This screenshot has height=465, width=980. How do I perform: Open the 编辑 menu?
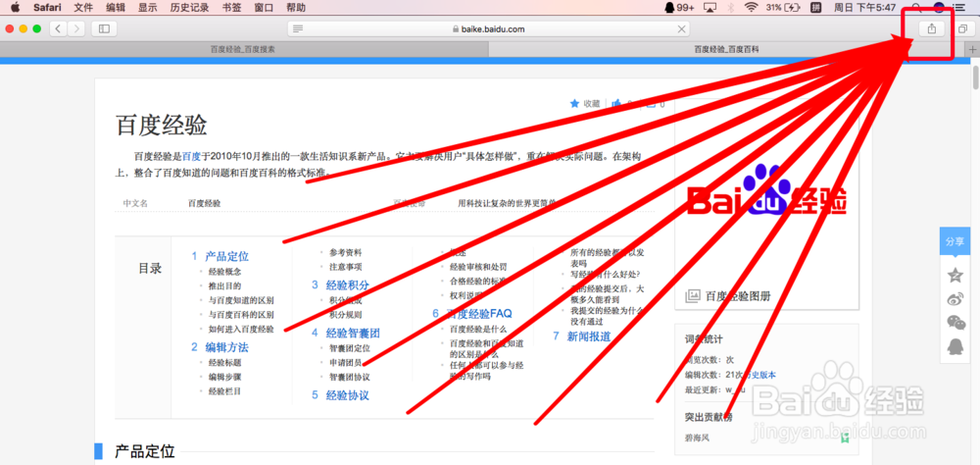[x=116, y=8]
